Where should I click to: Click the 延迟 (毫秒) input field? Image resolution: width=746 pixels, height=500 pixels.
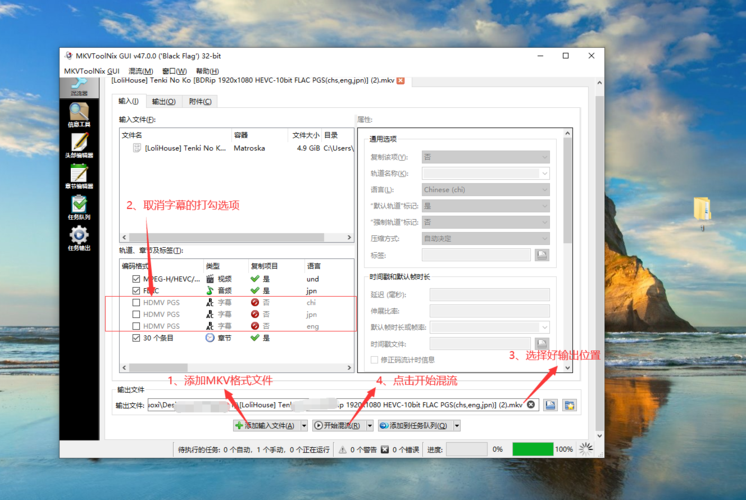[x=490, y=294]
